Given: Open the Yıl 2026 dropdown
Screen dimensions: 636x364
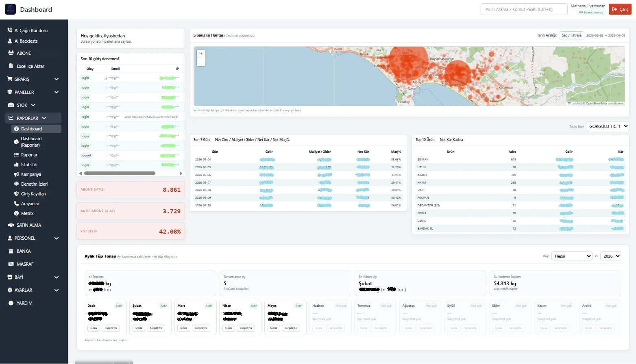Looking at the screenshot, I should tap(611, 256).
